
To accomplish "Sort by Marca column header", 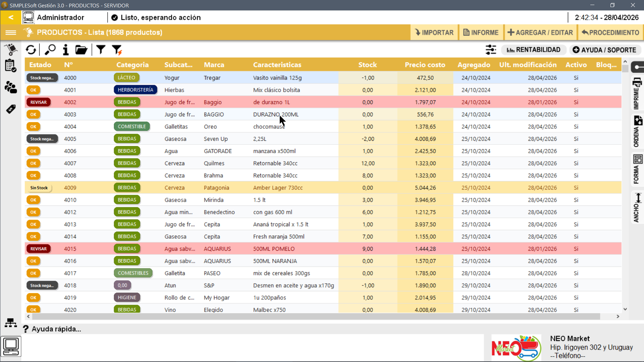I will tap(214, 65).
